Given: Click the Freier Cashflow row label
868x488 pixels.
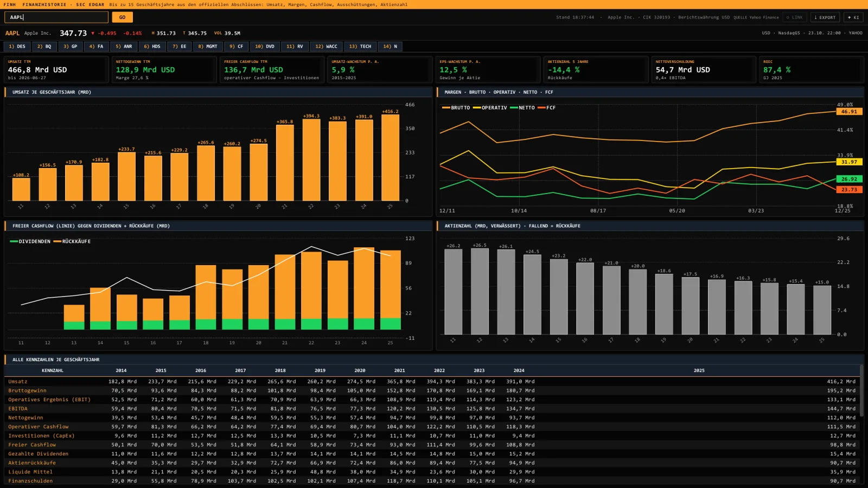Looking at the screenshot, I should coord(32,445).
